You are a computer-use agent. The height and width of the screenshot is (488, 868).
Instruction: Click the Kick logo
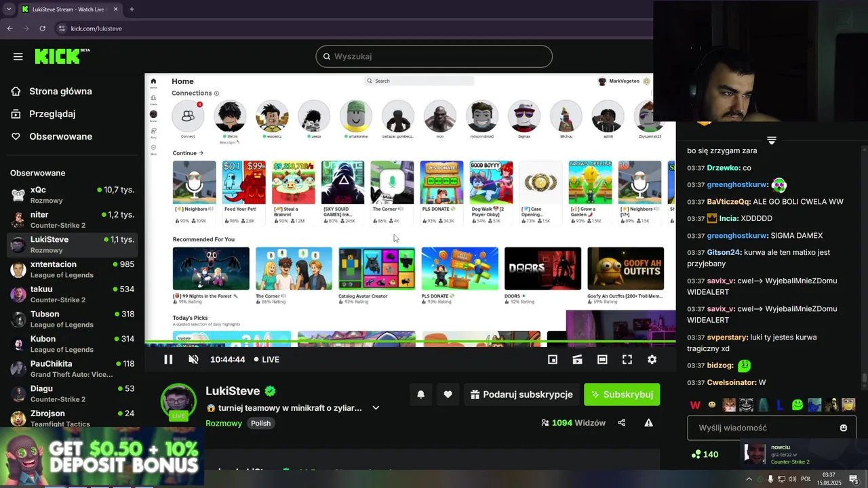coord(62,56)
